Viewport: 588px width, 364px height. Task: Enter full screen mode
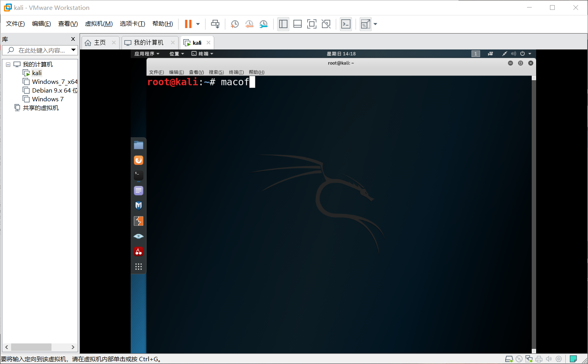click(x=312, y=24)
